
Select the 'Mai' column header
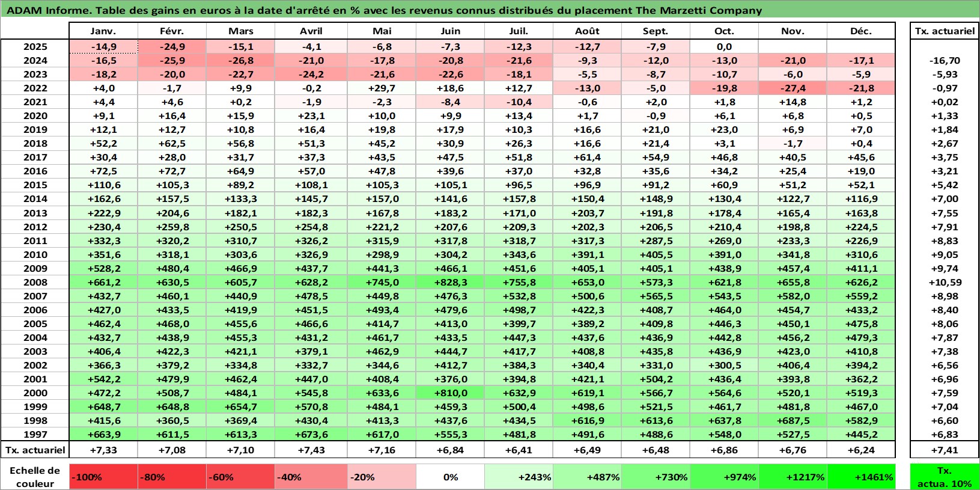[382, 31]
